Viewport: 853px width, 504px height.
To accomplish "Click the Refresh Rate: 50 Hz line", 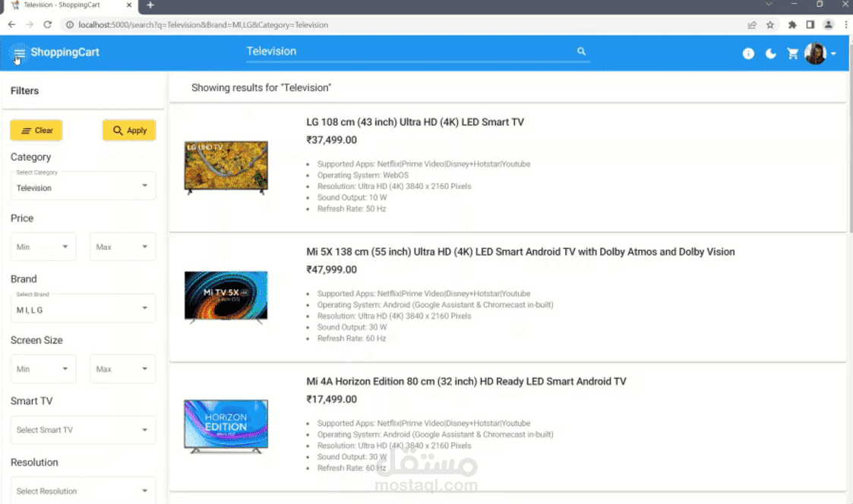I will [352, 209].
